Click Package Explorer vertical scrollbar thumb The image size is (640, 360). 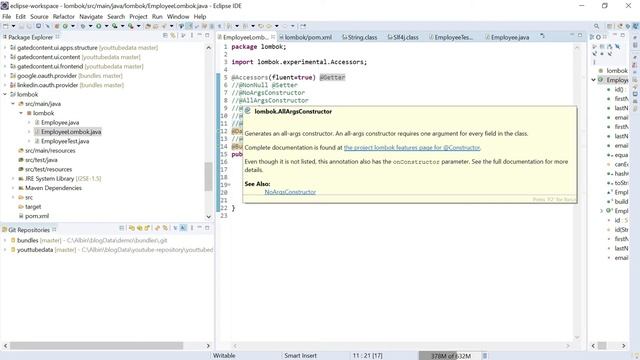[x=208, y=176]
